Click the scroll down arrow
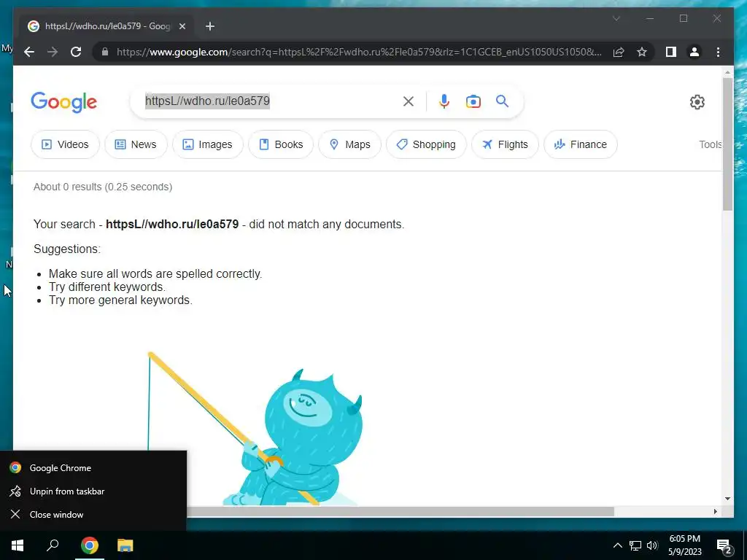747x560 pixels. click(x=727, y=499)
